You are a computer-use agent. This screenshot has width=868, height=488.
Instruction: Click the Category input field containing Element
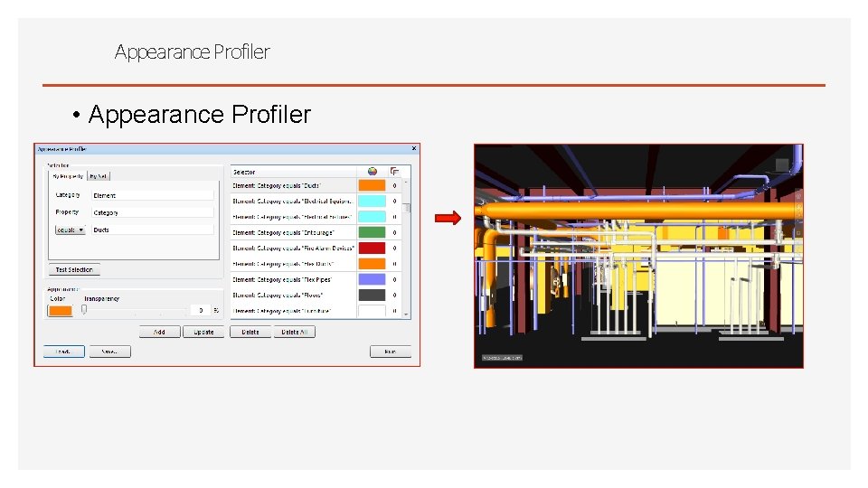coord(152,195)
